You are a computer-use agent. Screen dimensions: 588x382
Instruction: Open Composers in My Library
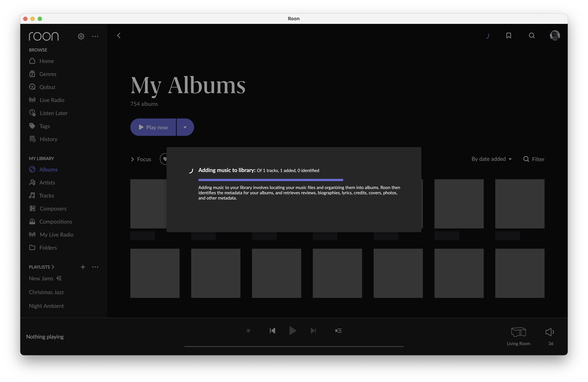pos(48,209)
